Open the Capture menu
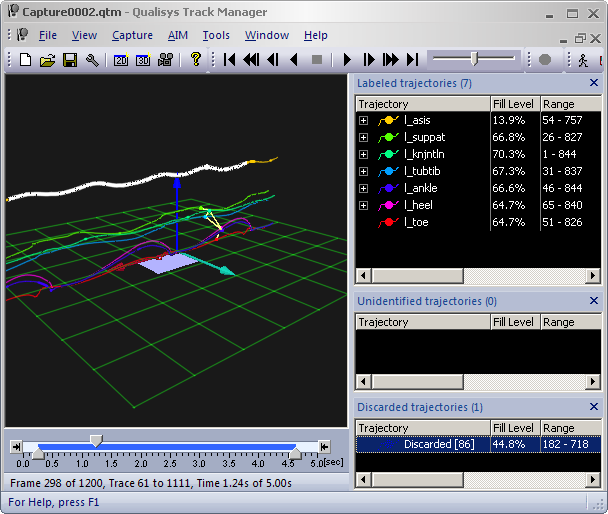Screen dimensions: 608x514 pyautogui.click(x=132, y=35)
